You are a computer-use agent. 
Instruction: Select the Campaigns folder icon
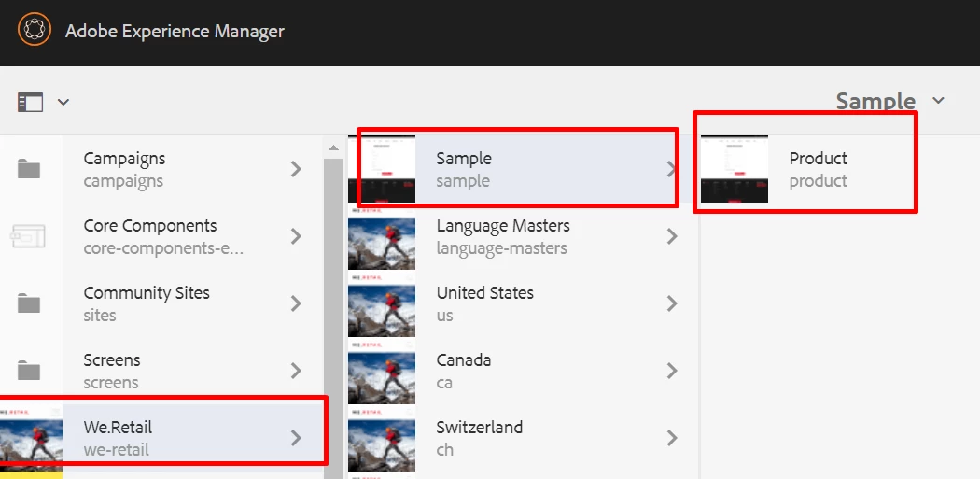point(29,169)
